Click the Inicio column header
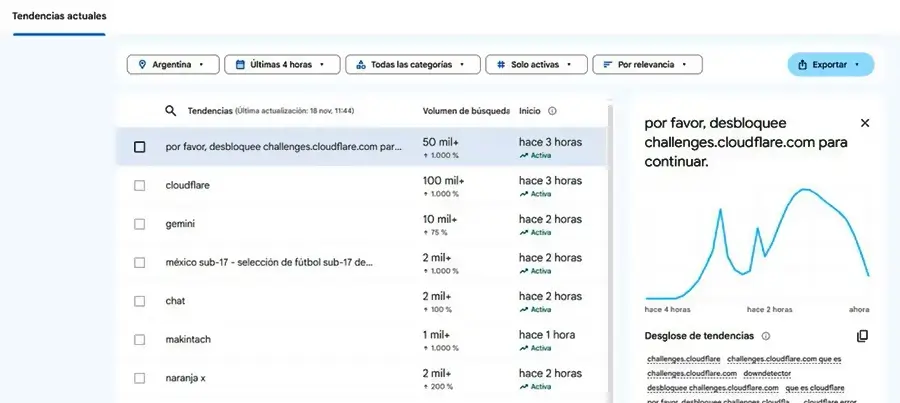 (x=529, y=111)
